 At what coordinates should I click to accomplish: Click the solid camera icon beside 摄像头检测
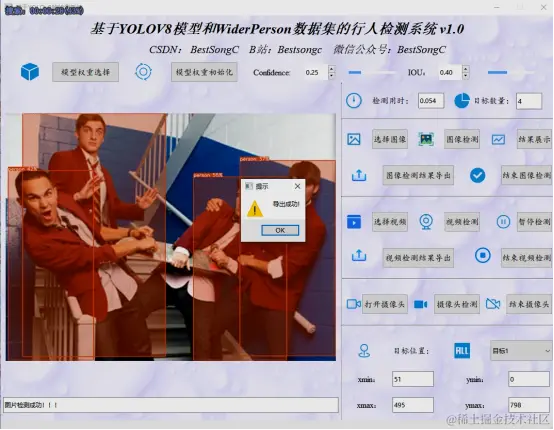coord(420,304)
